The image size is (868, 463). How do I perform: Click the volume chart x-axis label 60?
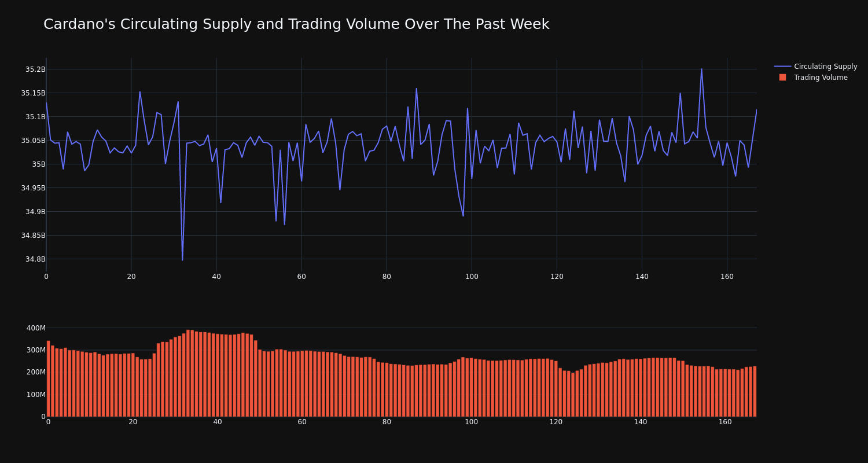302,422
